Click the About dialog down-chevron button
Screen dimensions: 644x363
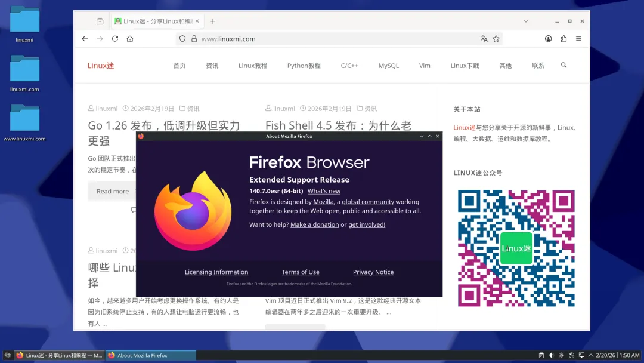422,136
